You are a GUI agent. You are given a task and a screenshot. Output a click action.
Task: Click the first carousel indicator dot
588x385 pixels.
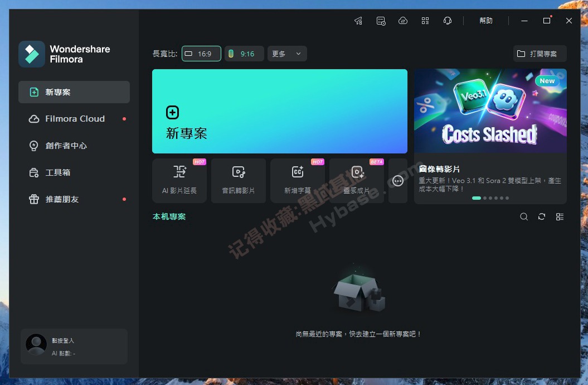pyautogui.click(x=476, y=198)
